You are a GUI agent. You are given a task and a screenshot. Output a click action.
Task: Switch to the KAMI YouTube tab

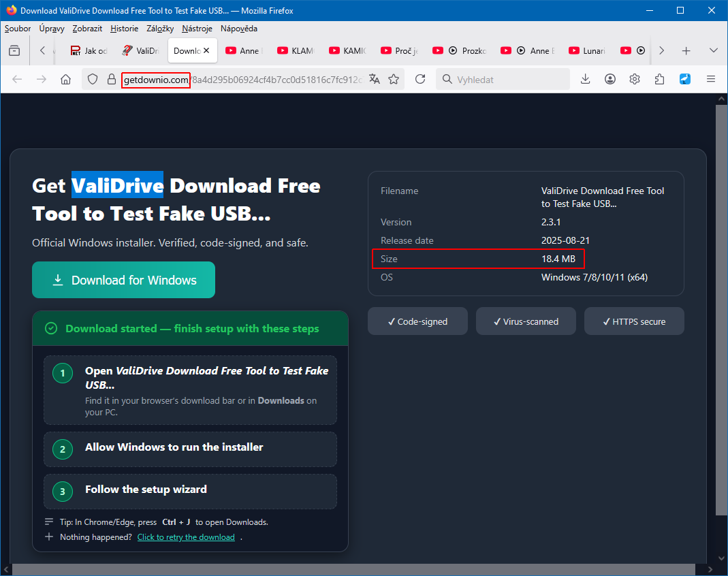click(348, 50)
